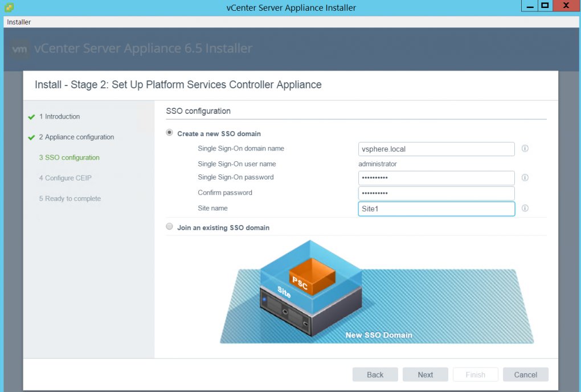
Task: Click info icon beside Single Sign-On password
Action: coord(525,177)
